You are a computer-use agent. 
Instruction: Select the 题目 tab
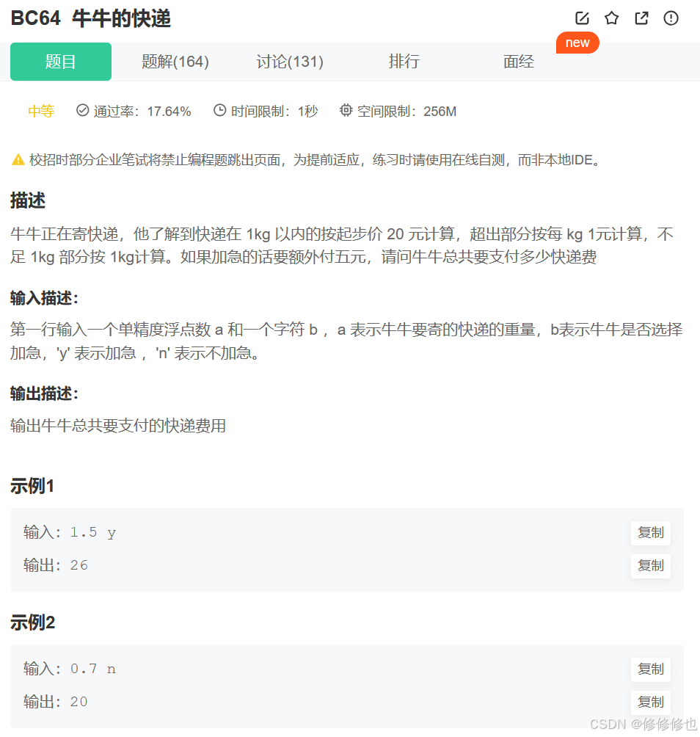point(60,62)
